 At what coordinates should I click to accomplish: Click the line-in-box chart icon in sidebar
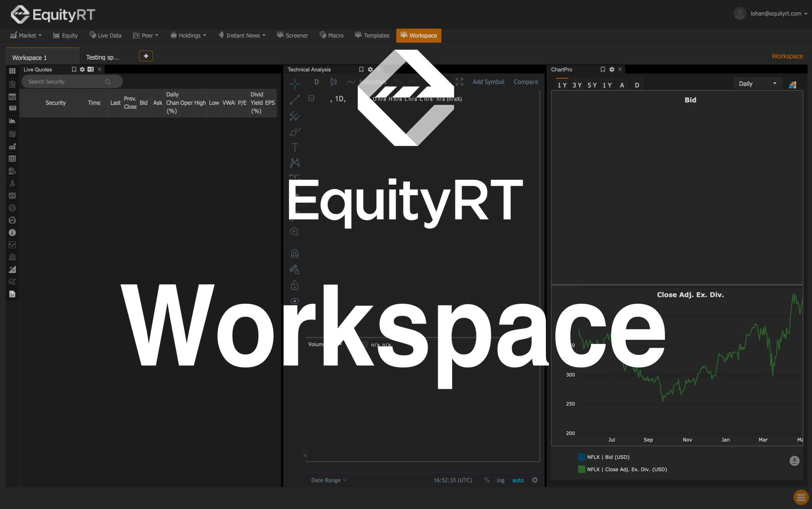pyautogui.click(x=12, y=245)
